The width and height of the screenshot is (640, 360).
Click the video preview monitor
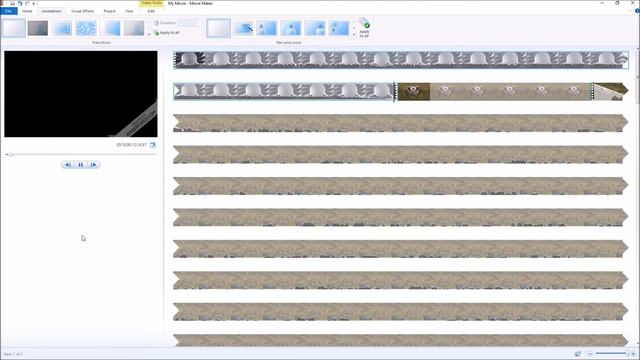click(x=81, y=94)
